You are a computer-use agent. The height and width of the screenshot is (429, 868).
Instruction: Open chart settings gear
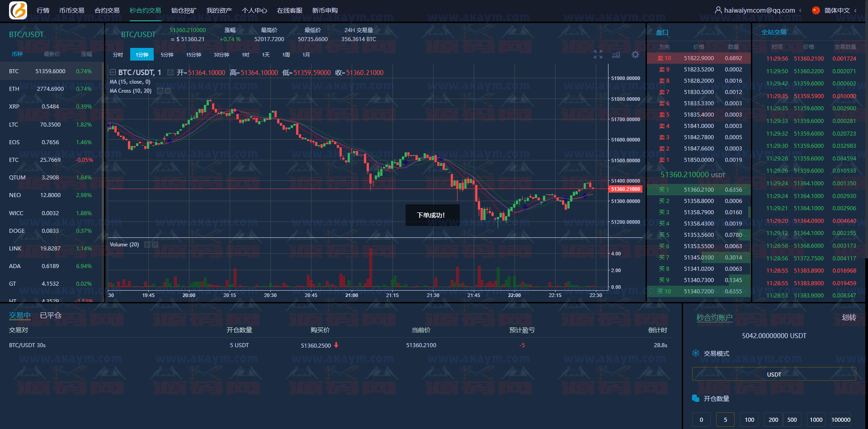[x=635, y=55]
